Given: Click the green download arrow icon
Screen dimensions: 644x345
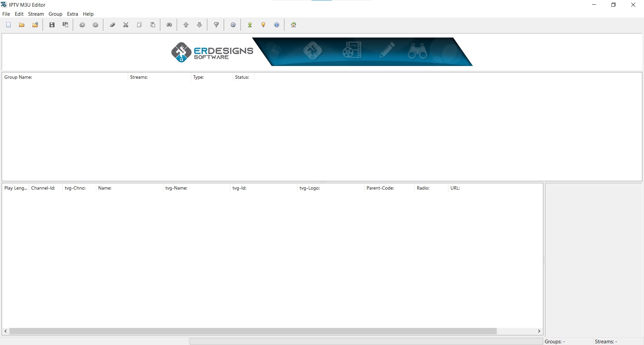Looking at the screenshot, I should [x=250, y=25].
